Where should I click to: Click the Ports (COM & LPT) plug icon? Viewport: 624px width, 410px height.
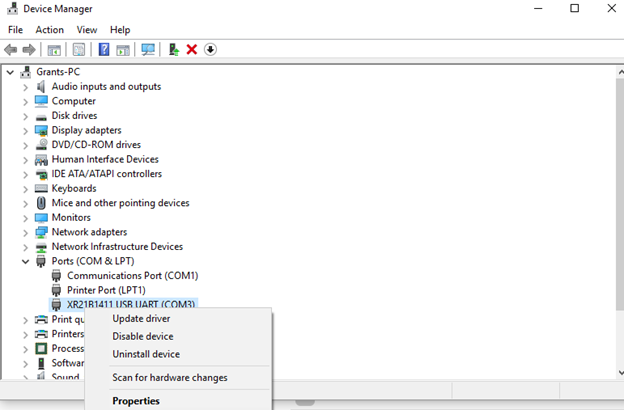(x=41, y=262)
